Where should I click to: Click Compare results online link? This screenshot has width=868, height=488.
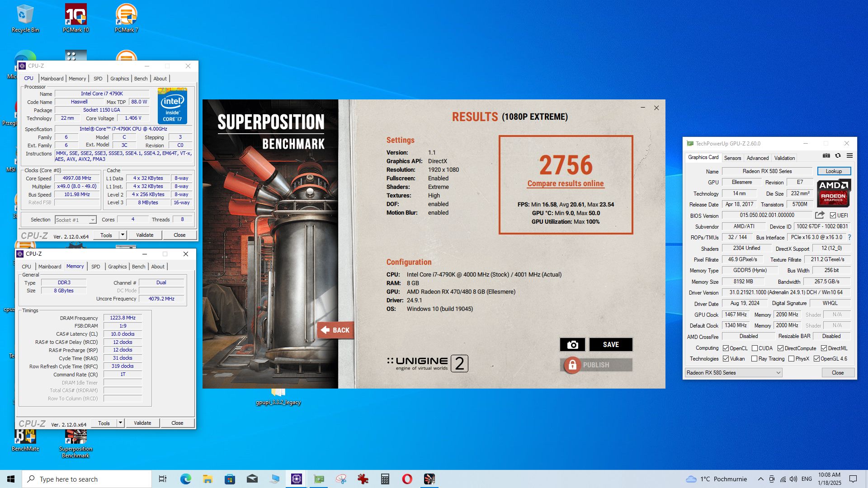pos(565,183)
